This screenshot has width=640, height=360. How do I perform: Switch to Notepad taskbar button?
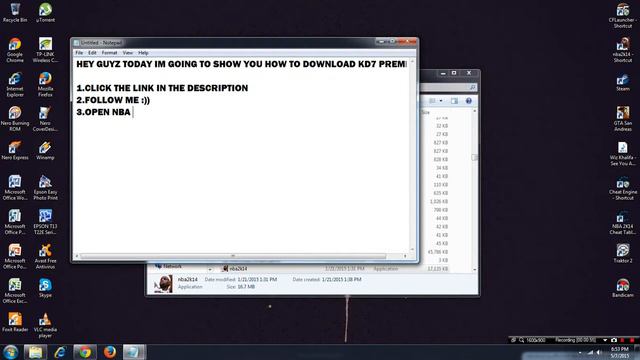(134, 352)
